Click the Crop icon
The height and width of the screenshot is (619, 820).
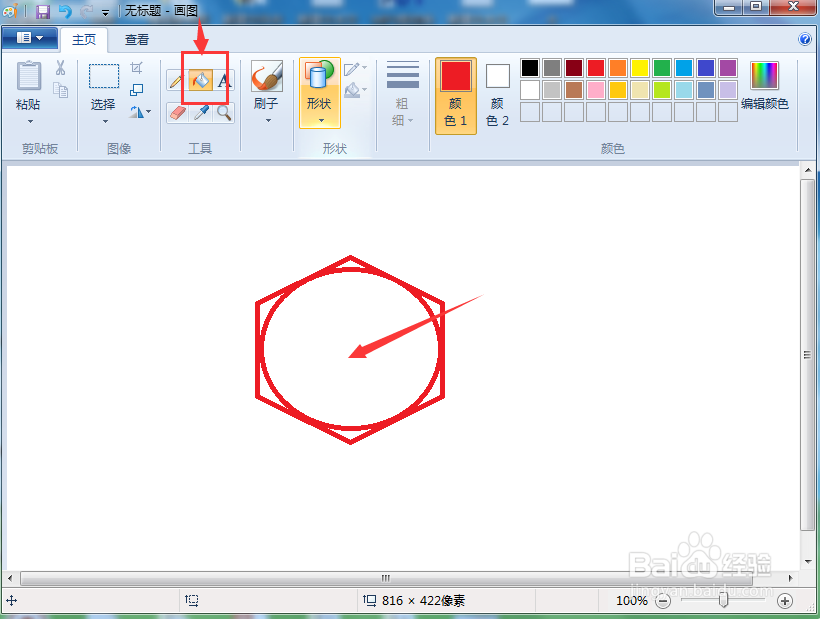click(x=136, y=67)
